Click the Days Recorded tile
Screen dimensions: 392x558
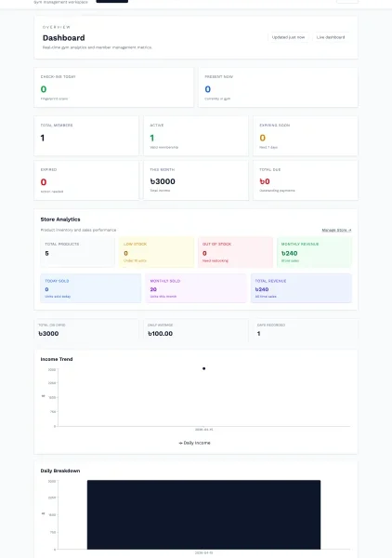[x=306, y=330]
